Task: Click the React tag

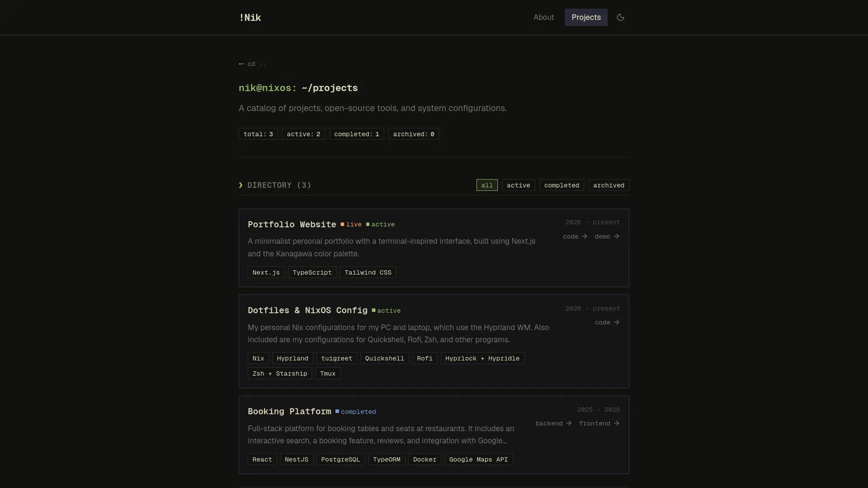Action: click(x=262, y=459)
